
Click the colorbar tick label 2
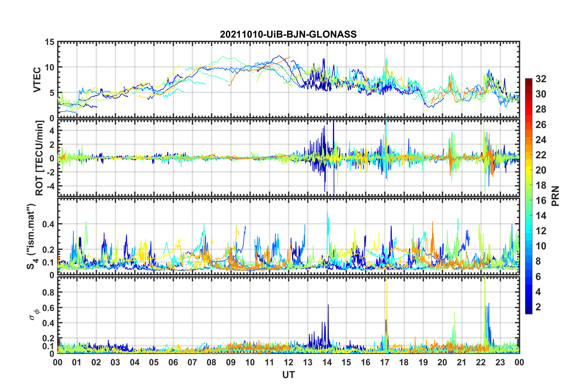click(x=538, y=307)
